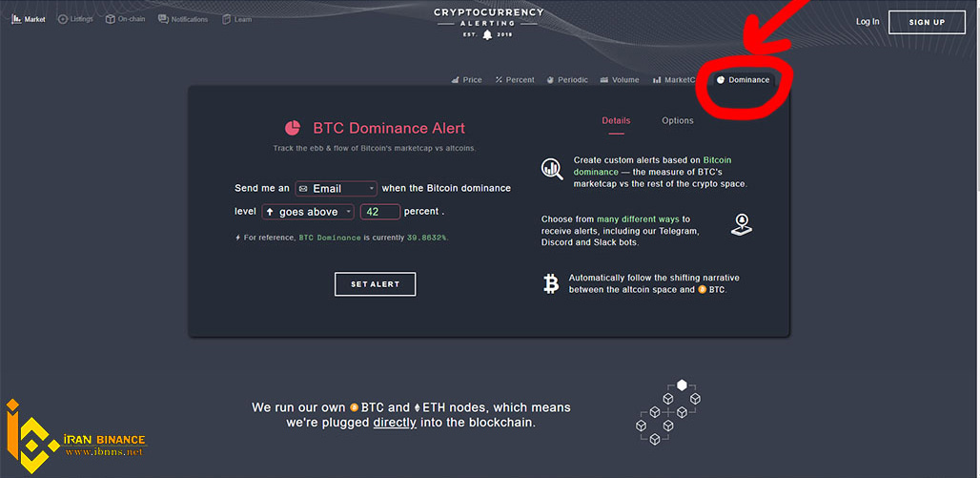
Task: Open the Email alert method dropdown
Action: 336,188
